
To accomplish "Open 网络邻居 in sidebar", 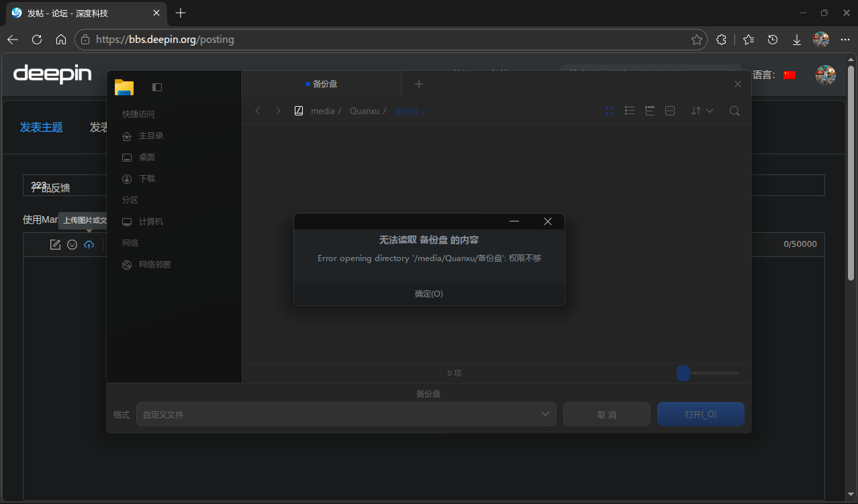I will point(154,264).
